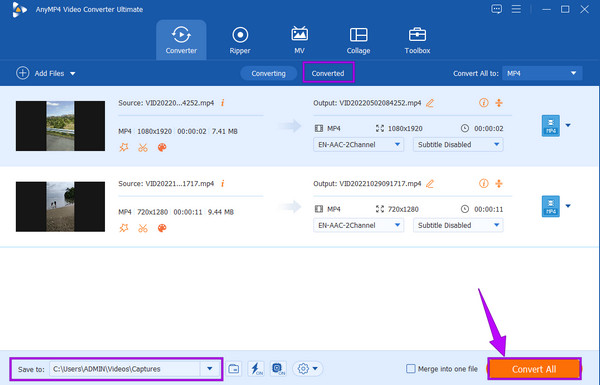Select the first video thumbnail
600x385 pixels.
pos(60,126)
